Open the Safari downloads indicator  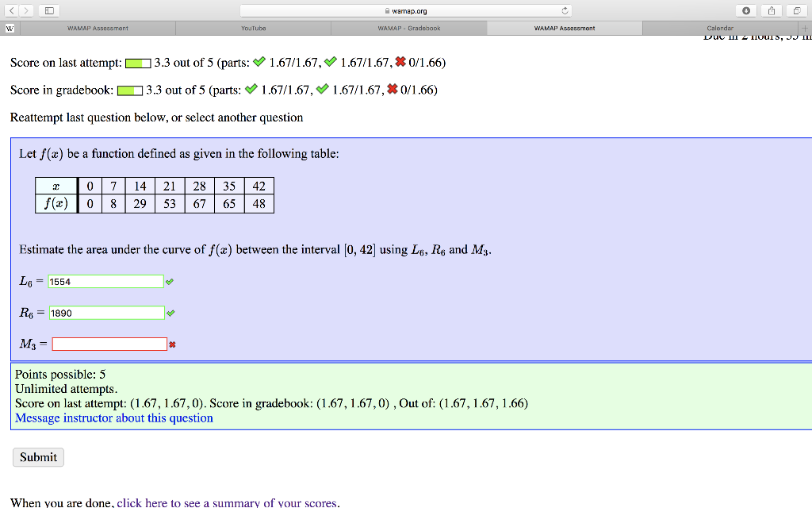pos(746,10)
